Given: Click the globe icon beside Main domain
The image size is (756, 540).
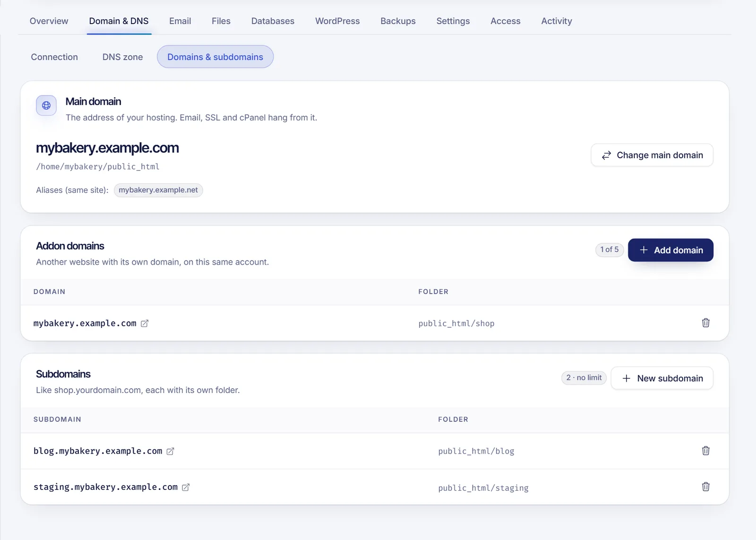Looking at the screenshot, I should (x=46, y=105).
